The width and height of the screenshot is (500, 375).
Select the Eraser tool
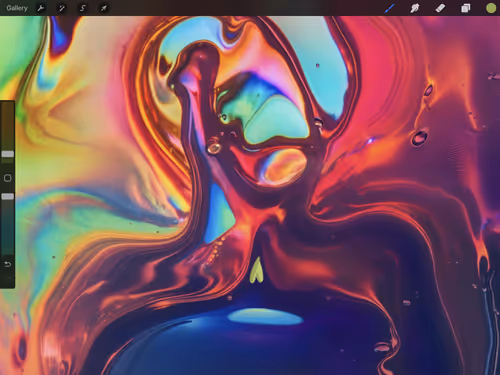[x=440, y=8]
